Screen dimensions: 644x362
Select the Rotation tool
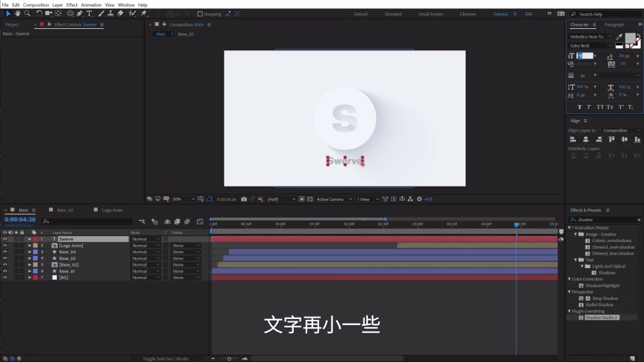(x=39, y=13)
